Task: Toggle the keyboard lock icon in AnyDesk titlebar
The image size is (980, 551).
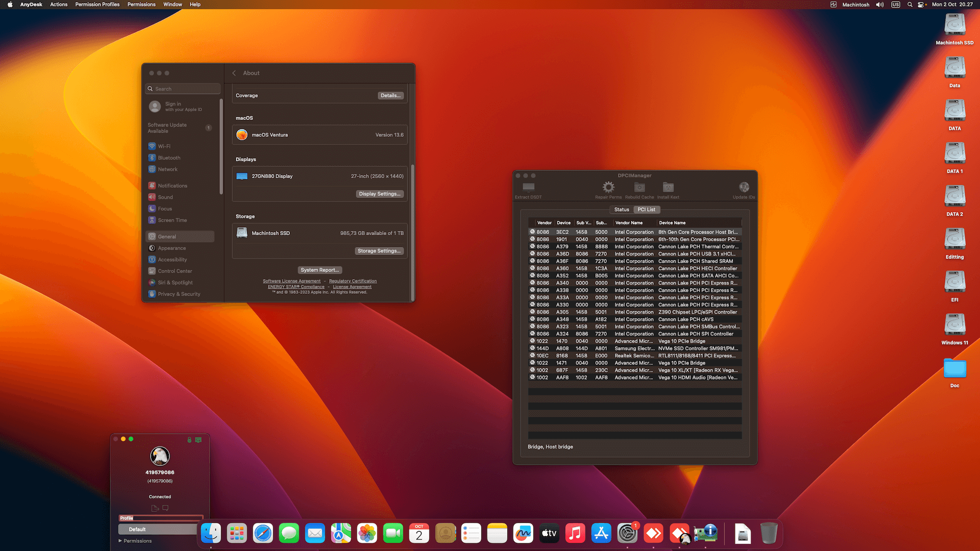Action: point(189,439)
